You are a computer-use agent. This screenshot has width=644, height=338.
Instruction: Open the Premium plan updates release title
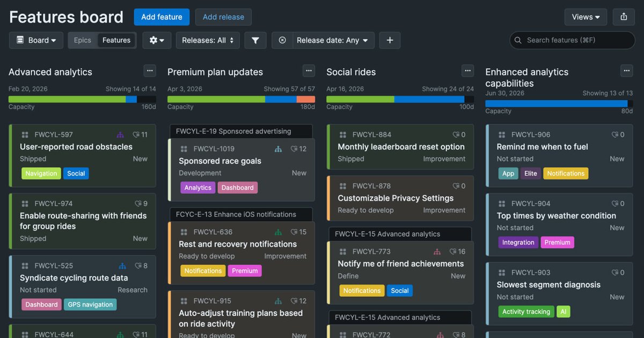click(215, 72)
